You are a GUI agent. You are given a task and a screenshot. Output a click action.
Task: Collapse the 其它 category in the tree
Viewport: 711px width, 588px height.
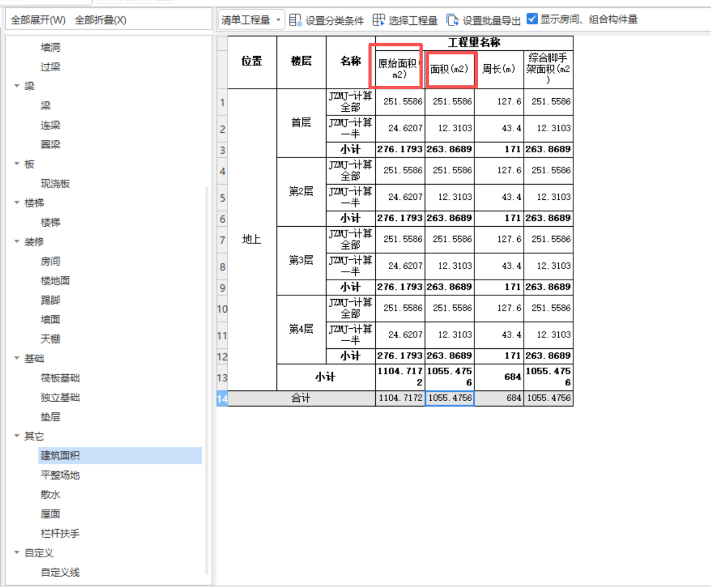[x=16, y=436]
